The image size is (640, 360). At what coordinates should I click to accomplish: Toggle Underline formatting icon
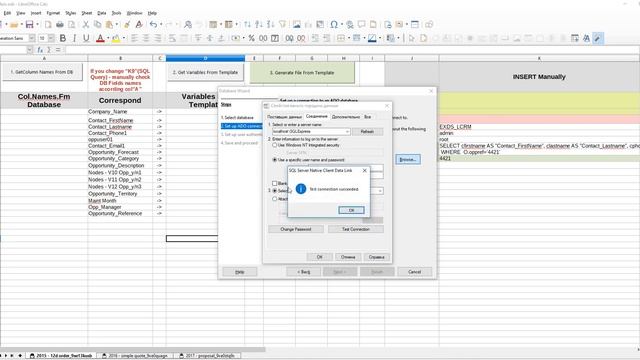tap(86, 38)
